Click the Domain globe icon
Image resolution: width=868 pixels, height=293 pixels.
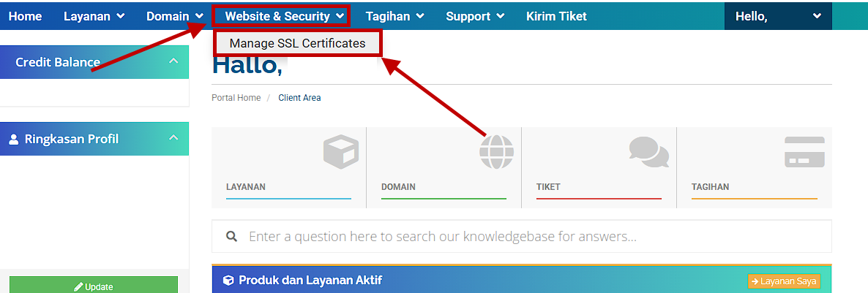(x=496, y=151)
